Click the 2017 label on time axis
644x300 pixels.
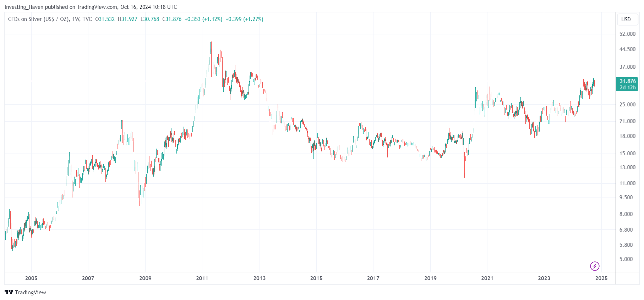click(373, 278)
